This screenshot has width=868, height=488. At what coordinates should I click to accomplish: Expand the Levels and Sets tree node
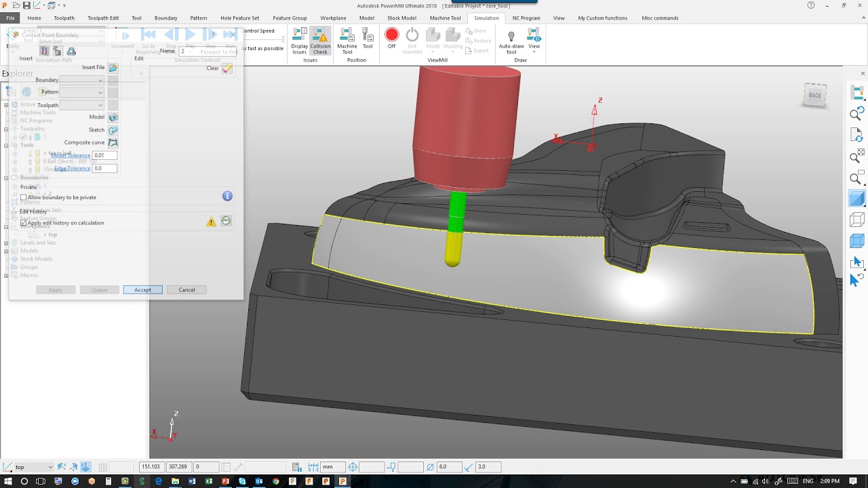point(6,243)
